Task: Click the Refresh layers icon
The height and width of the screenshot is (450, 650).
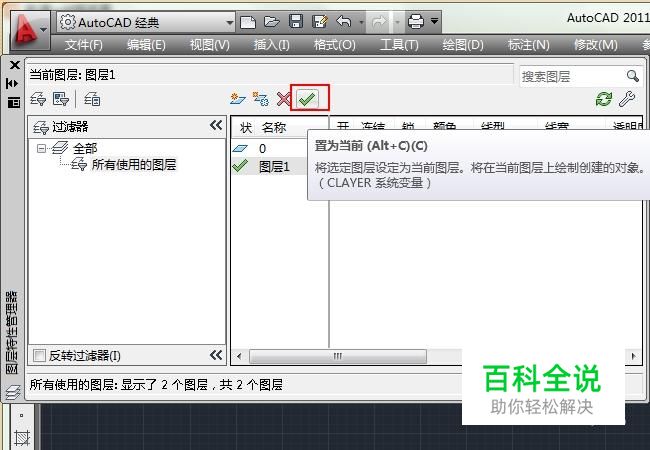Action: point(604,99)
